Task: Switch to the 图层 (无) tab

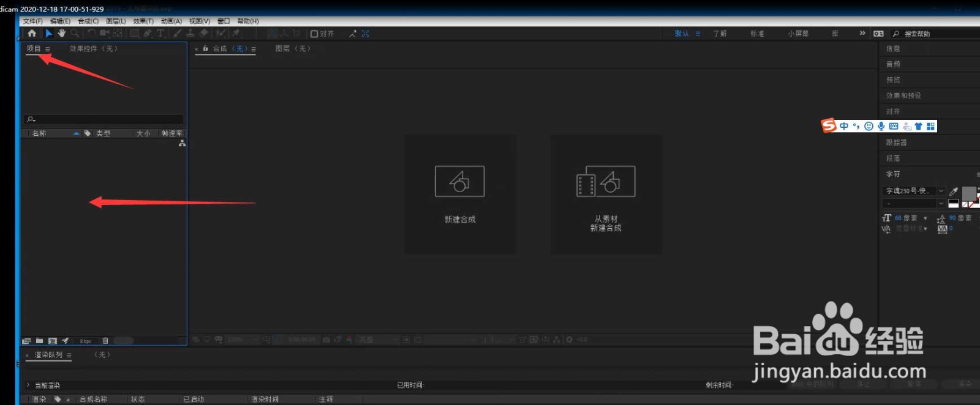Action: [x=293, y=48]
